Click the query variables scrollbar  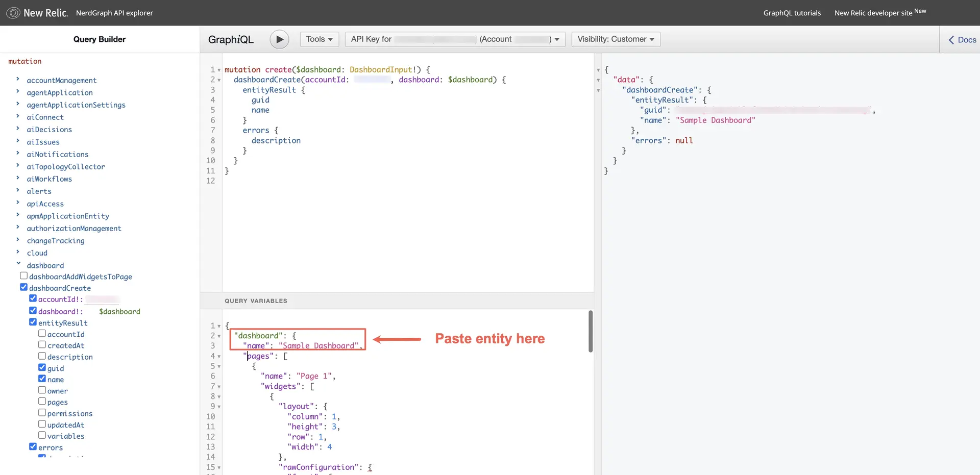tap(591, 332)
